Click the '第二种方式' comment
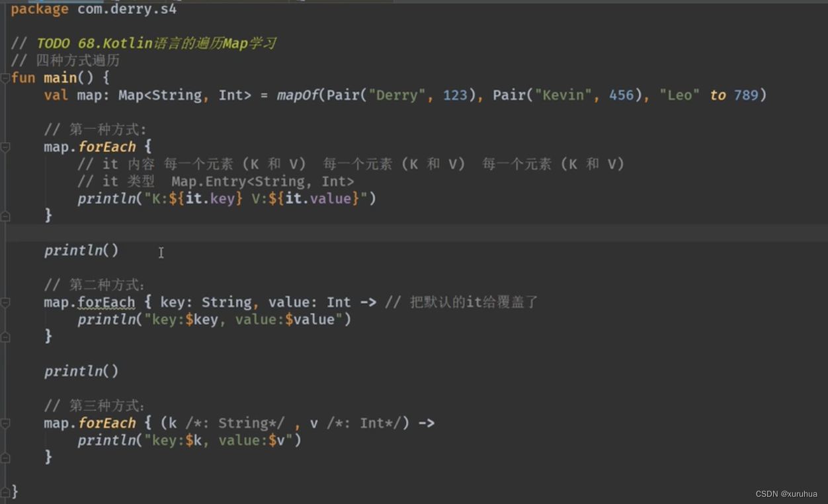Viewport: 828px width, 504px height. pyautogui.click(x=95, y=285)
